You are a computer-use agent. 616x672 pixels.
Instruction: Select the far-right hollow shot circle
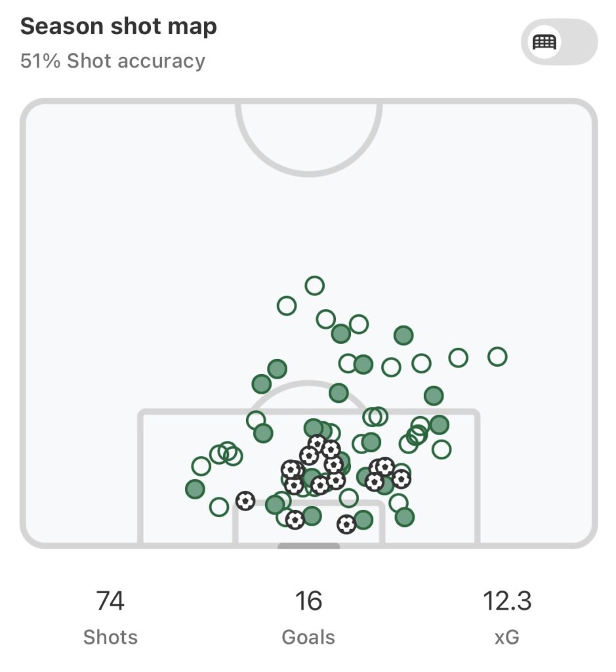(x=497, y=356)
